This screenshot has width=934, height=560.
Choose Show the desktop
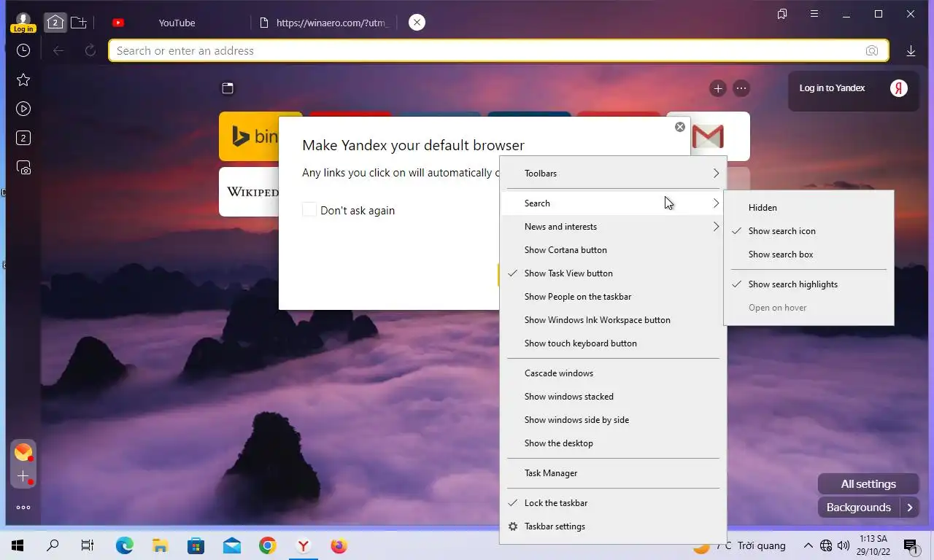pyautogui.click(x=613, y=443)
